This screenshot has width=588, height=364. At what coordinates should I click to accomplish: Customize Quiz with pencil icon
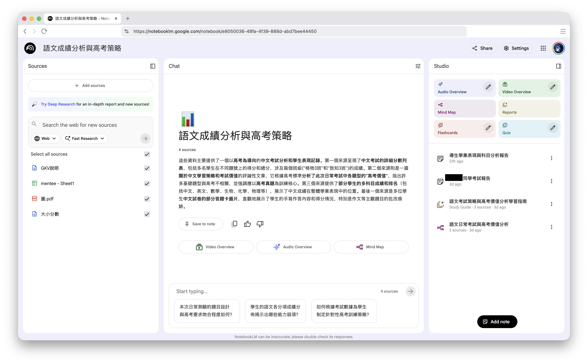point(553,128)
